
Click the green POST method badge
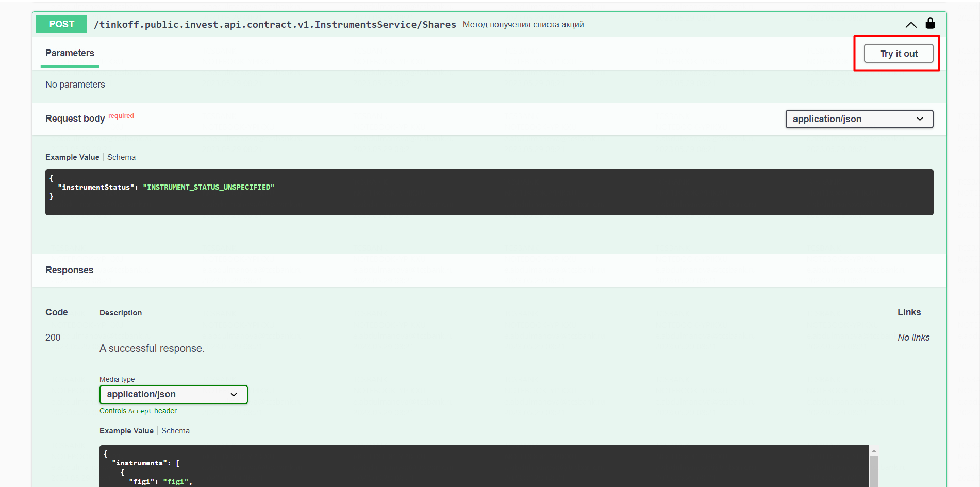[x=61, y=24]
